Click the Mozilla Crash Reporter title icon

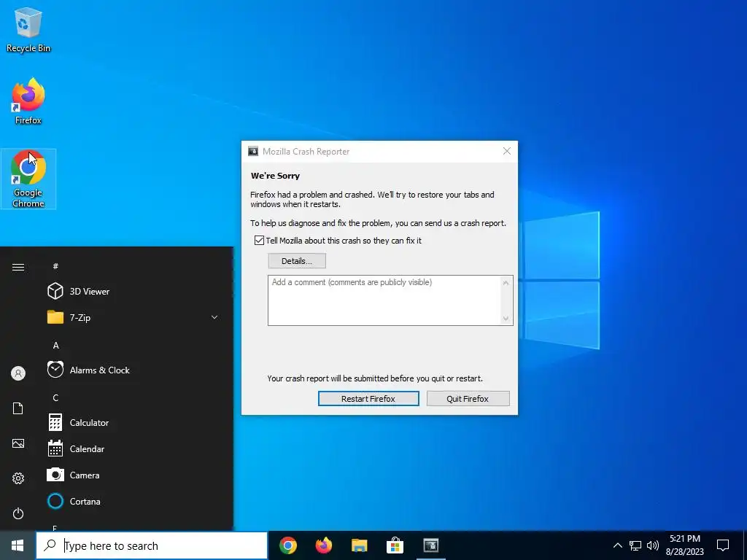click(253, 152)
